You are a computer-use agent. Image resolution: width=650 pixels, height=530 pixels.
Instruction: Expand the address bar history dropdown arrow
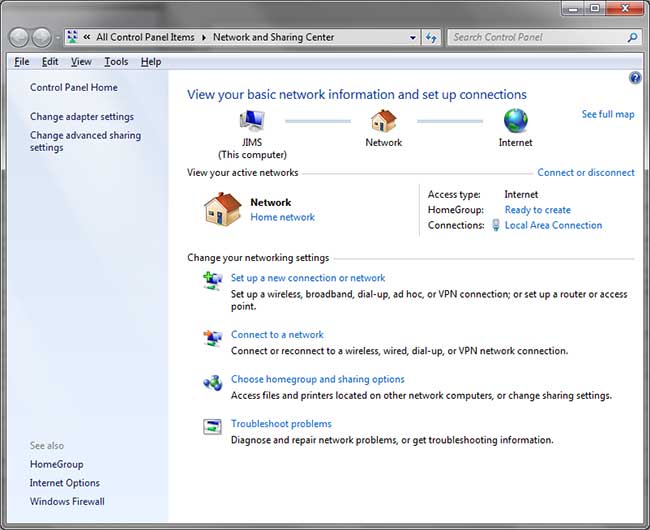click(412, 38)
